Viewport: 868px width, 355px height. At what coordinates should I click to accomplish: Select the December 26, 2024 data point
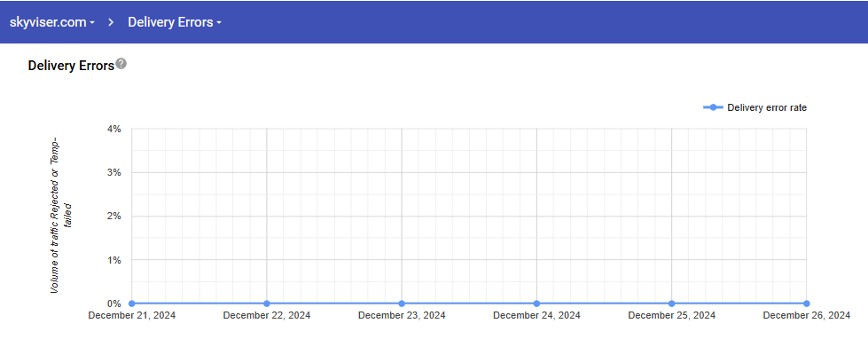click(x=806, y=304)
